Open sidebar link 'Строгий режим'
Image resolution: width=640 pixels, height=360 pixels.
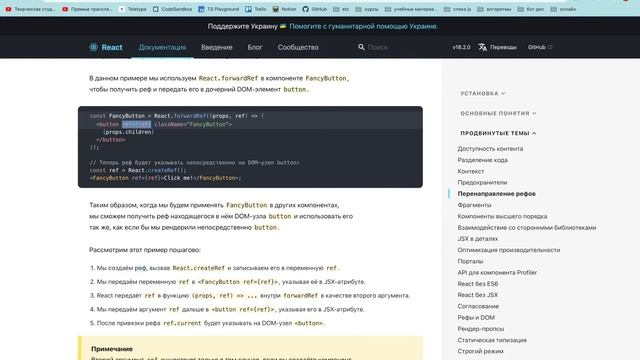coord(480,351)
